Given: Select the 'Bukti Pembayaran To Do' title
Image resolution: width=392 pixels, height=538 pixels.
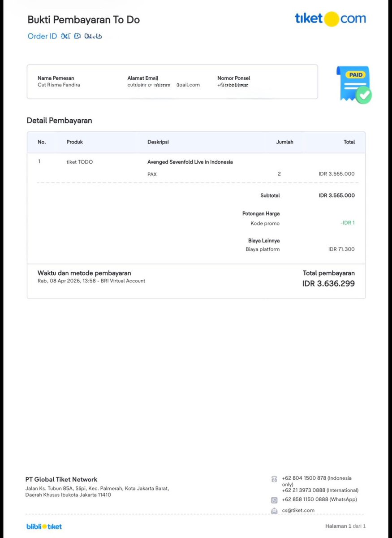Looking at the screenshot, I should 84,20.
